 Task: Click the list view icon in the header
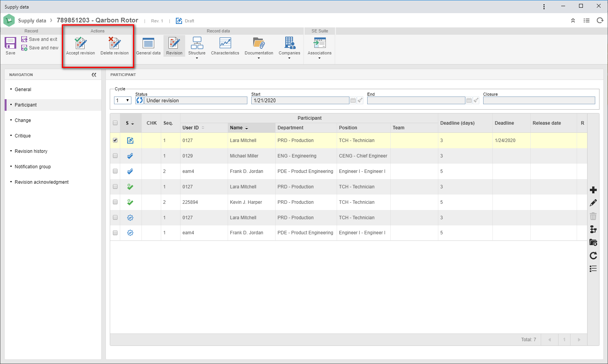point(586,21)
